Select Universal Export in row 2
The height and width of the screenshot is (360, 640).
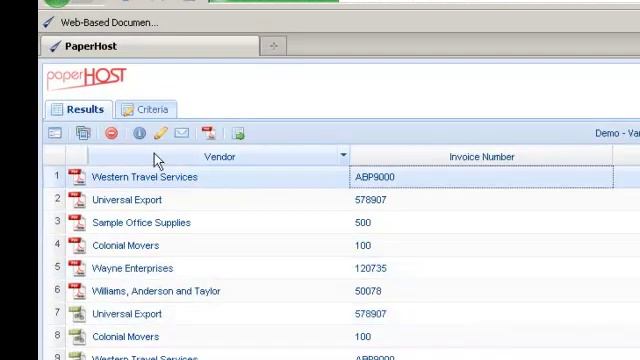(x=127, y=200)
